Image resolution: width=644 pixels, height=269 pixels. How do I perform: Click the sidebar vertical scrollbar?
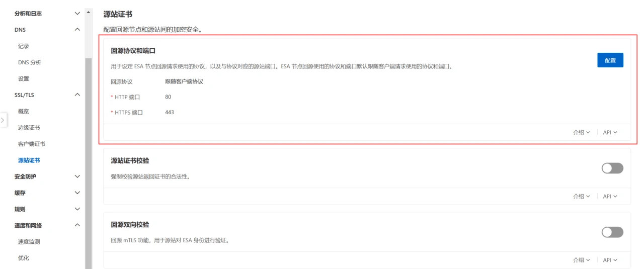[x=89, y=151]
